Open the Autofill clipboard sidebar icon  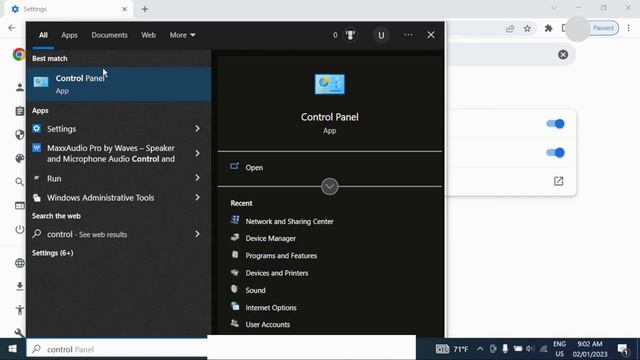coord(19,111)
